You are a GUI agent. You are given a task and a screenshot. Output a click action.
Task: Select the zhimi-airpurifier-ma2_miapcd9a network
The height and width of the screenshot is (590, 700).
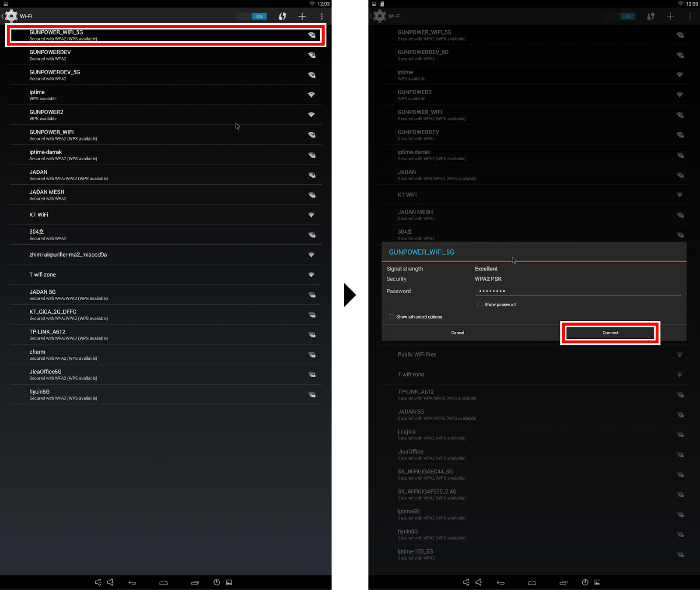(x=165, y=255)
